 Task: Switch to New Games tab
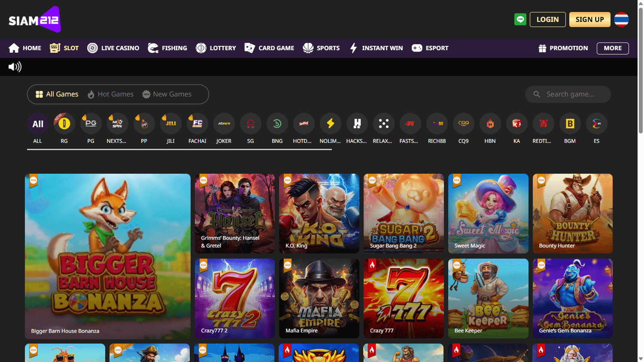(x=167, y=94)
